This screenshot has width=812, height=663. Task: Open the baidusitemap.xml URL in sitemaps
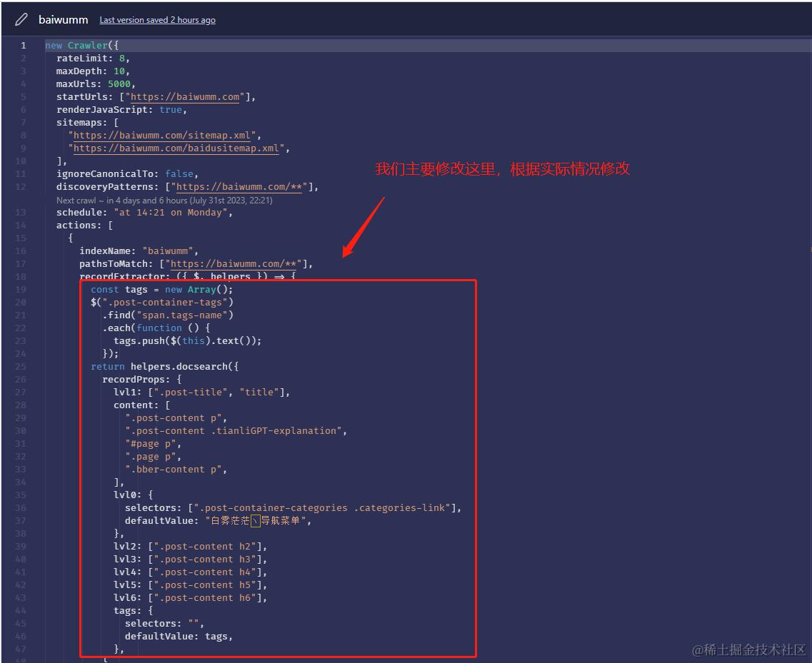coord(176,148)
